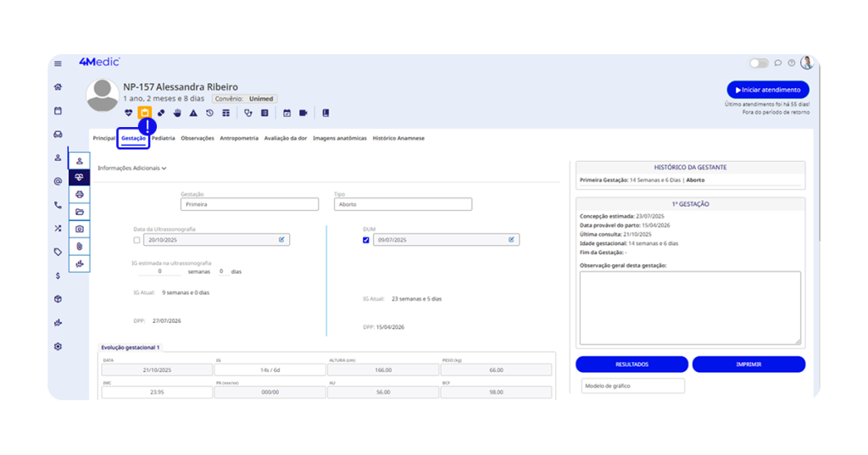Click the Iniciar atendimento button
This screenshot has height=455, width=868.
pyautogui.click(x=767, y=90)
